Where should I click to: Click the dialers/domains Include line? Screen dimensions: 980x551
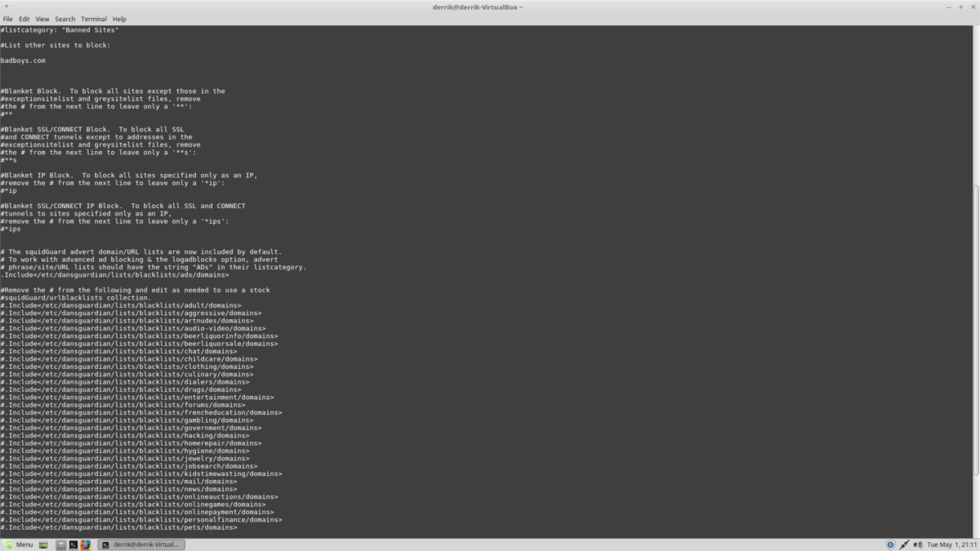125,381
